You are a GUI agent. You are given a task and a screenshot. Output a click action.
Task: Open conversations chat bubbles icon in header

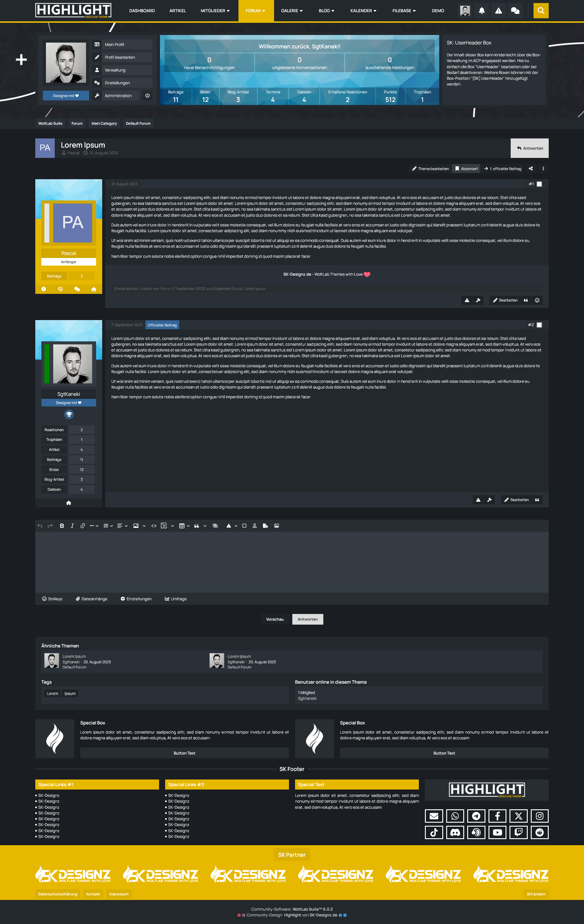click(515, 11)
